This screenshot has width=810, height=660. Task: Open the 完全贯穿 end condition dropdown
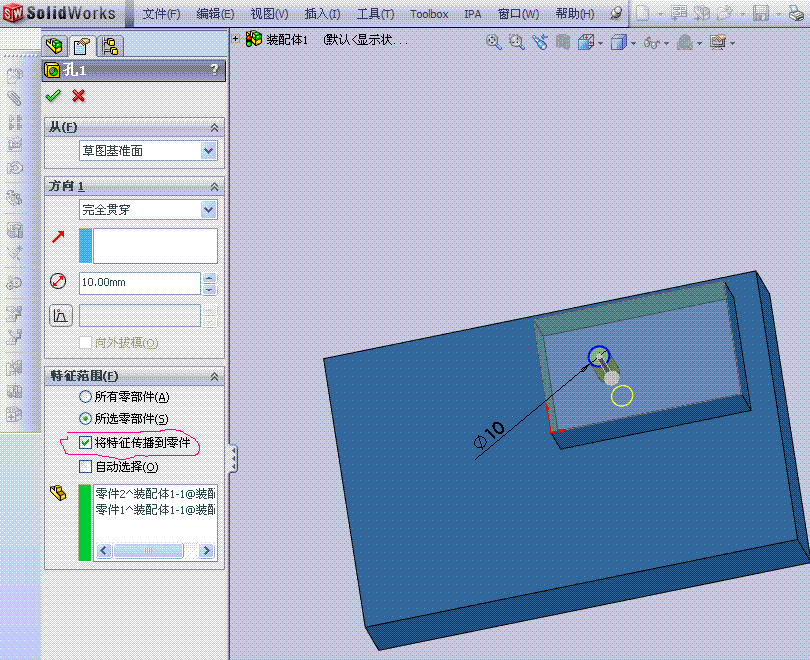point(208,210)
